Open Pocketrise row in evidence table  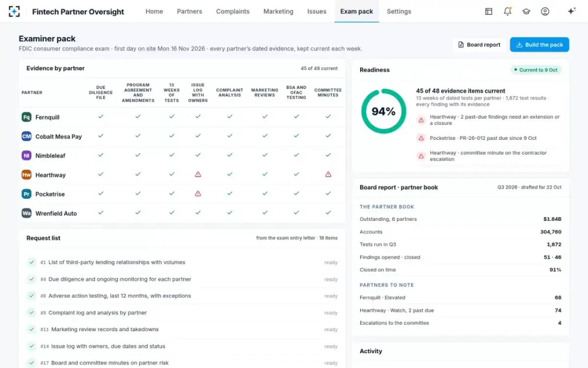(182, 194)
